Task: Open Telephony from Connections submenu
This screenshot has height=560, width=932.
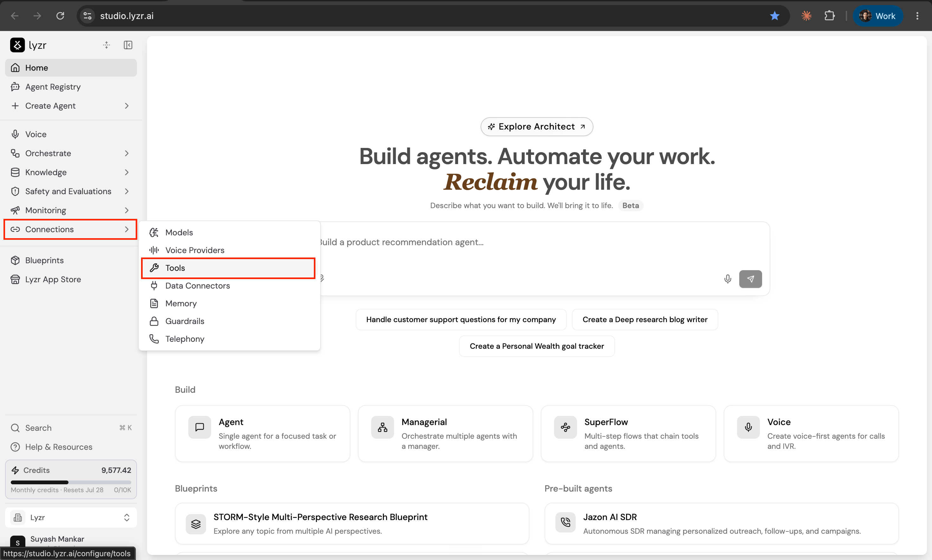Action: point(230,339)
